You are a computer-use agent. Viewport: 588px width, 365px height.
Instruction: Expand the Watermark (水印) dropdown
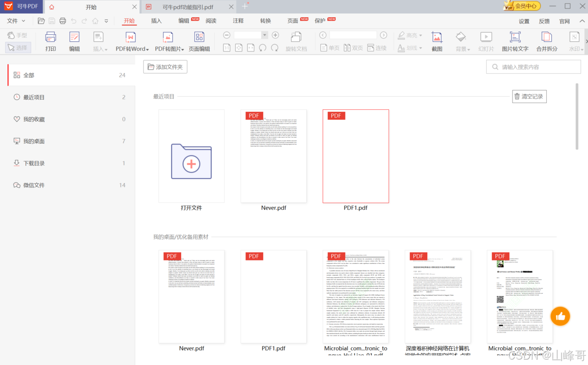[x=582, y=49]
